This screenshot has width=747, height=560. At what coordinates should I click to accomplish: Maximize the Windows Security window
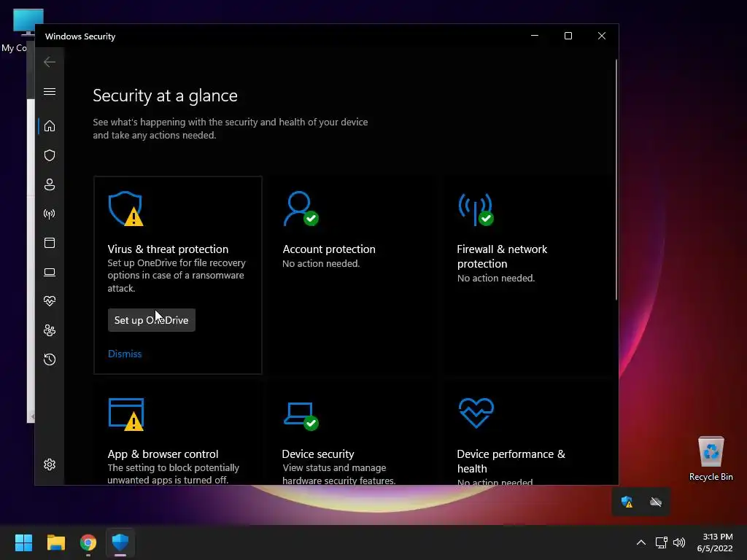(568, 36)
